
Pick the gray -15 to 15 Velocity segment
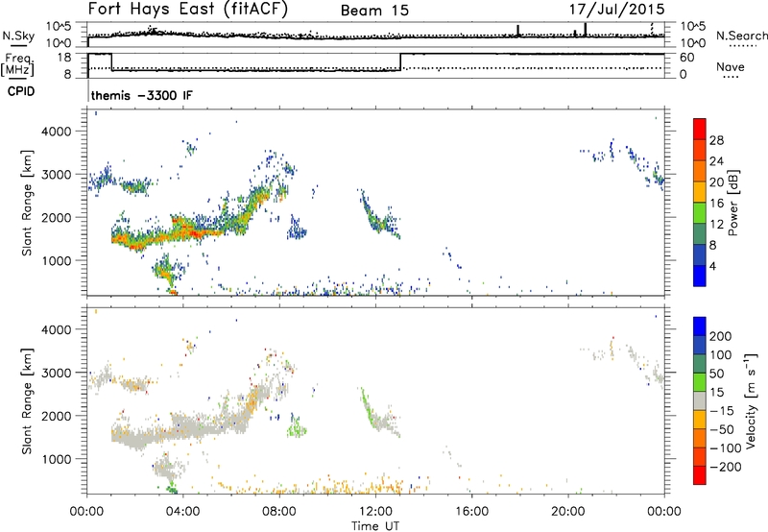pyautogui.click(x=700, y=400)
